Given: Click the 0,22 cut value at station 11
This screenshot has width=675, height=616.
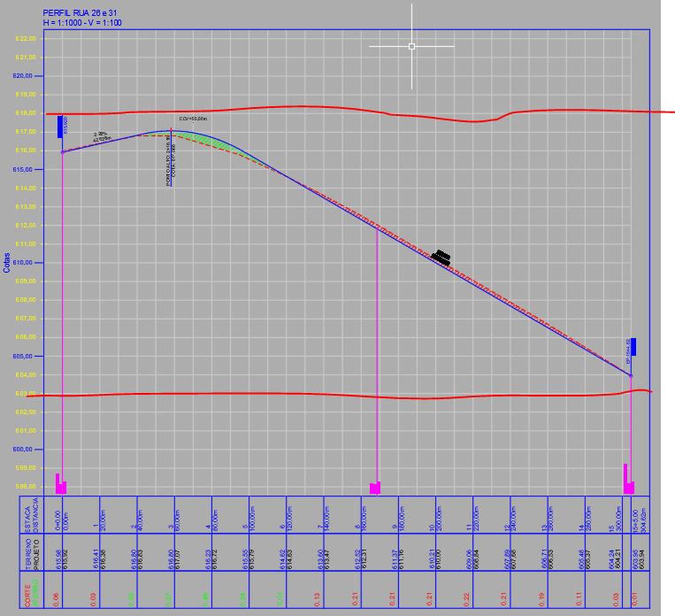Looking at the screenshot, I should point(466,599).
